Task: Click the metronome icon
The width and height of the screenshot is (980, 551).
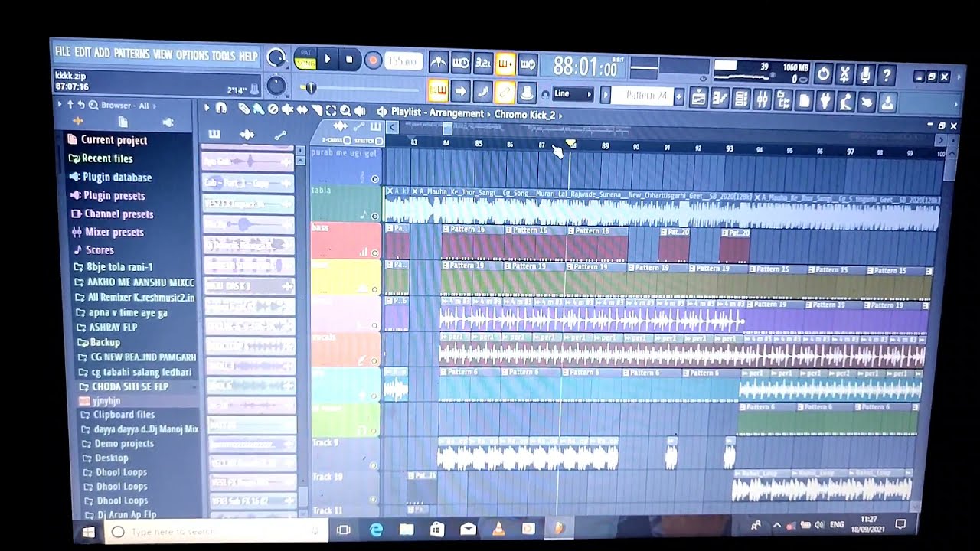Action: pyautogui.click(x=439, y=63)
